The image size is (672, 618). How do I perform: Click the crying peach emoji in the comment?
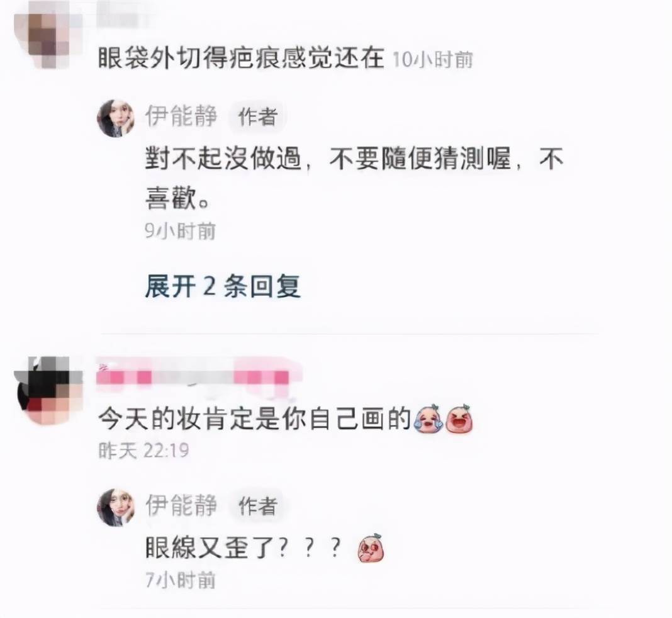(x=428, y=419)
